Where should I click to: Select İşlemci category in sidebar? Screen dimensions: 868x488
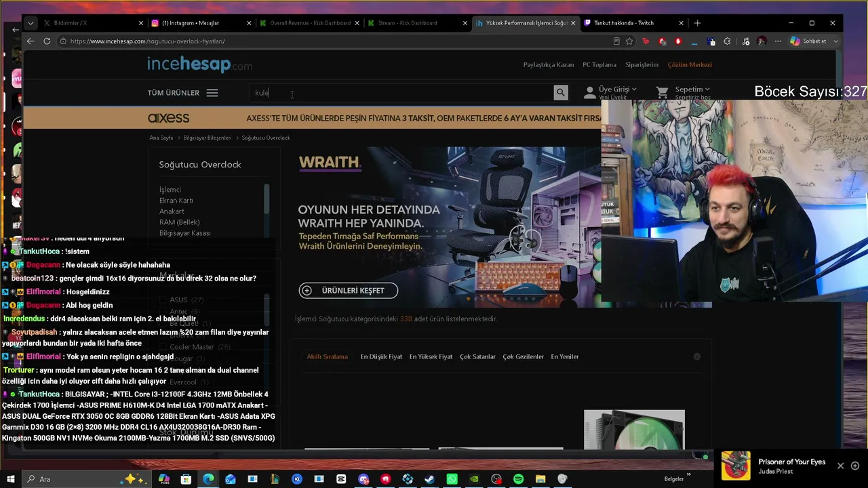pos(170,190)
